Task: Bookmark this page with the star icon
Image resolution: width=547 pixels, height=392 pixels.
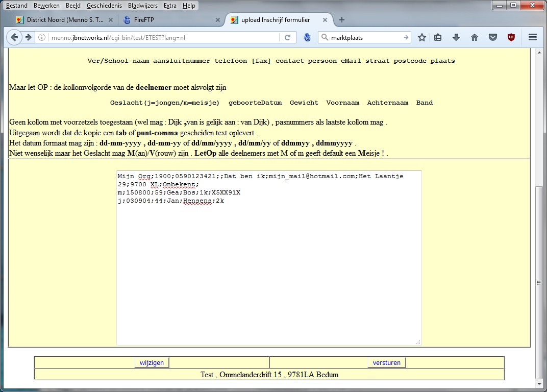Action: tap(422, 37)
